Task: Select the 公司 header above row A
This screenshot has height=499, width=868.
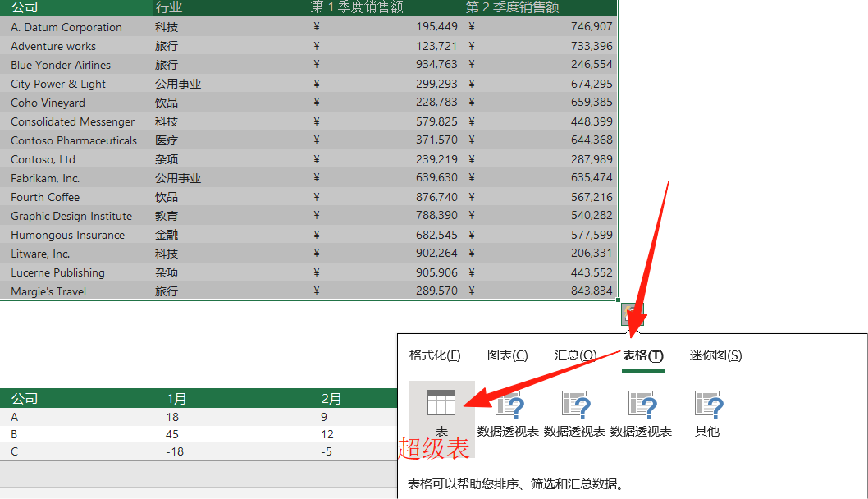Action: pyautogui.click(x=25, y=398)
